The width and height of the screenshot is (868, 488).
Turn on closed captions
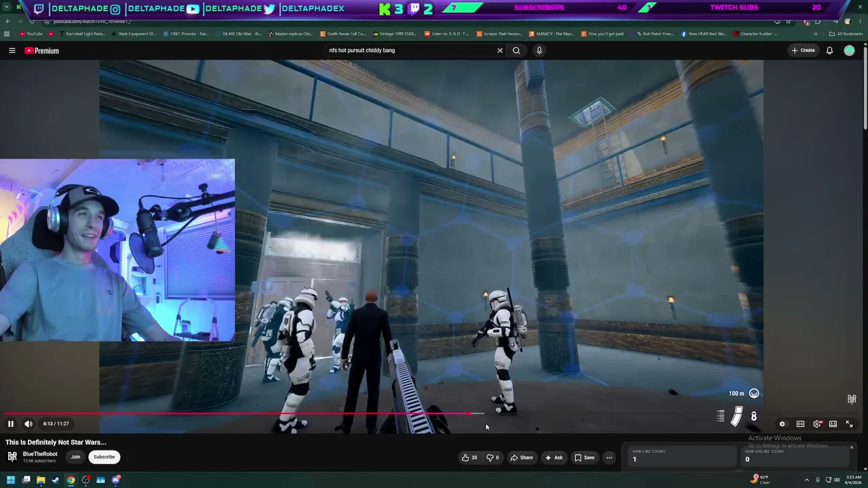(x=800, y=424)
